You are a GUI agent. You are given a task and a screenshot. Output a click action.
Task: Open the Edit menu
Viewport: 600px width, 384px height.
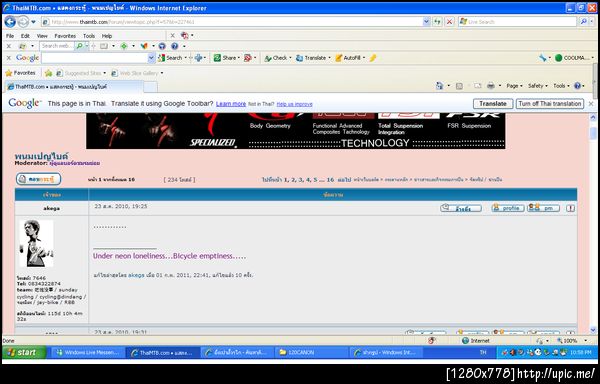25,36
